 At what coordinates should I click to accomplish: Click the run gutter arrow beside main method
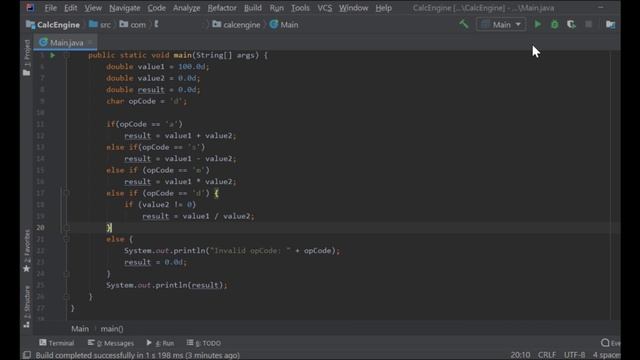pos(53,55)
